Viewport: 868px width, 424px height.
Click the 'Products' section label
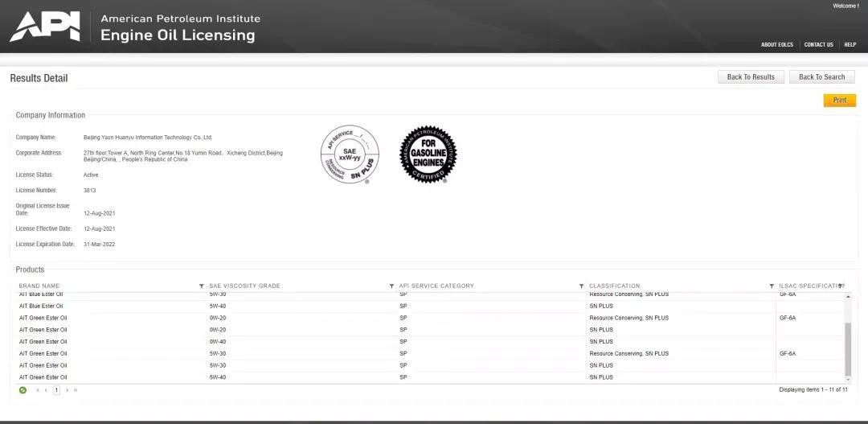click(x=30, y=270)
